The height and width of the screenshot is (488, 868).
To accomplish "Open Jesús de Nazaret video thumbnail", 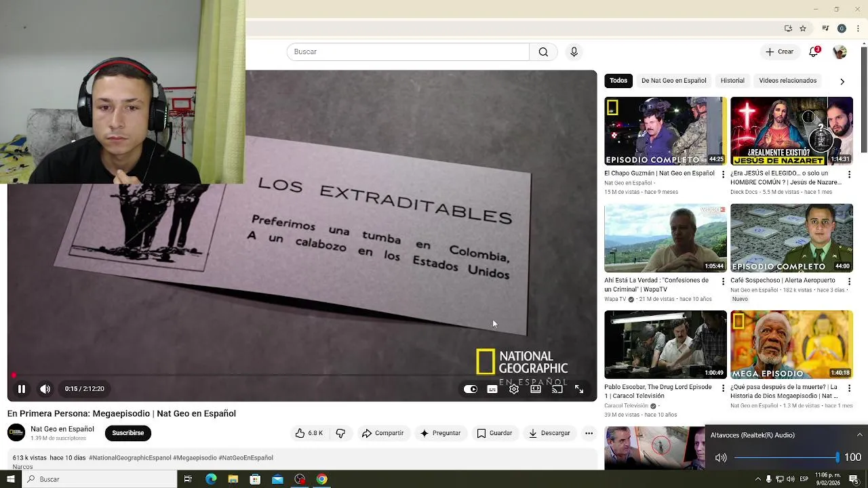I will (791, 131).
